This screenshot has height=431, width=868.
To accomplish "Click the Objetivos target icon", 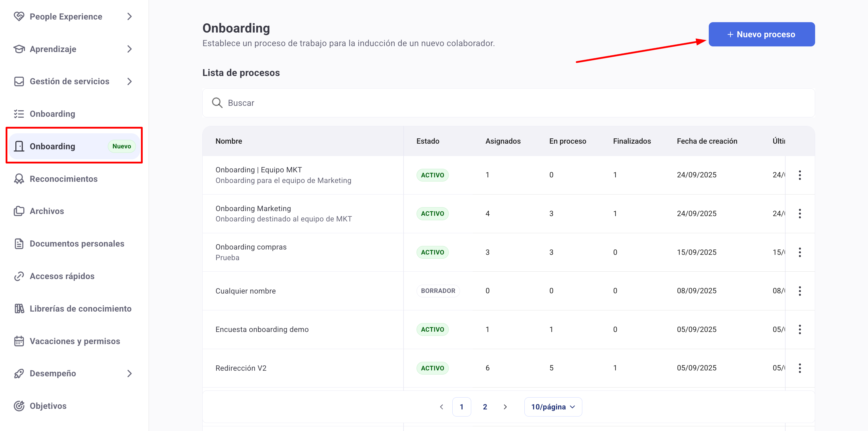I will (x=19, y=406).
